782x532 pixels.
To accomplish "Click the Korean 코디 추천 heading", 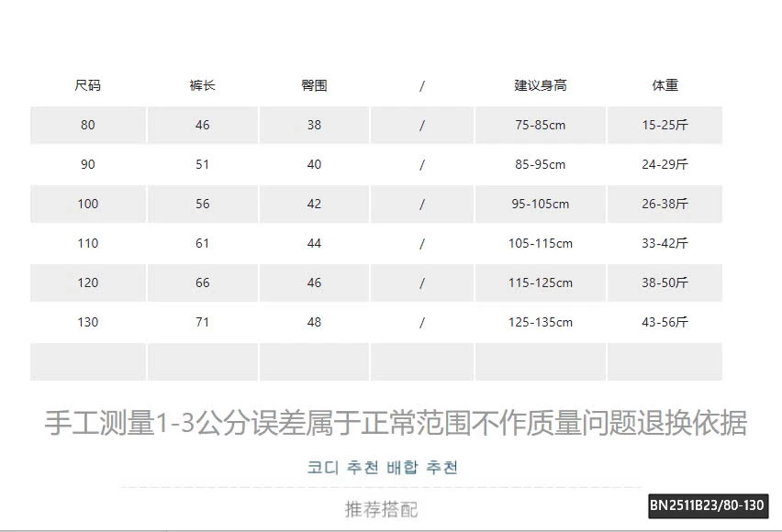I will 382,468.
